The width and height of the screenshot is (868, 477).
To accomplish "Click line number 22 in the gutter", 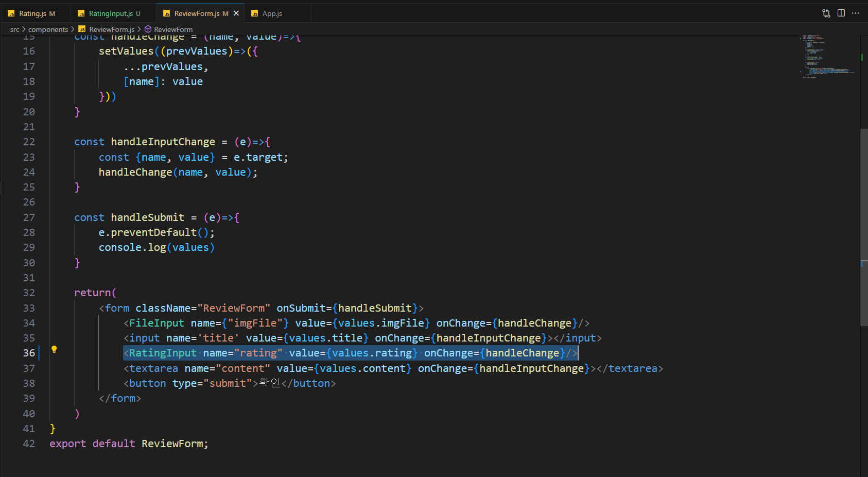I will tap(29, 142).
